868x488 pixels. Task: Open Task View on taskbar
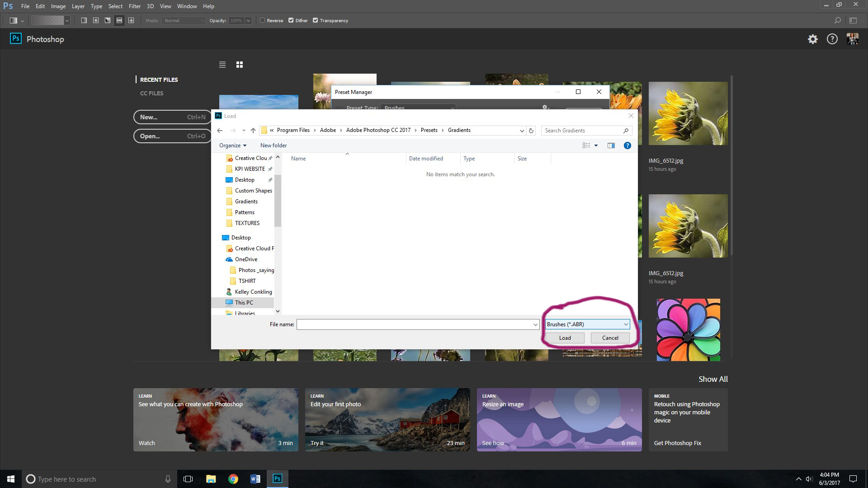click(188, 479)
